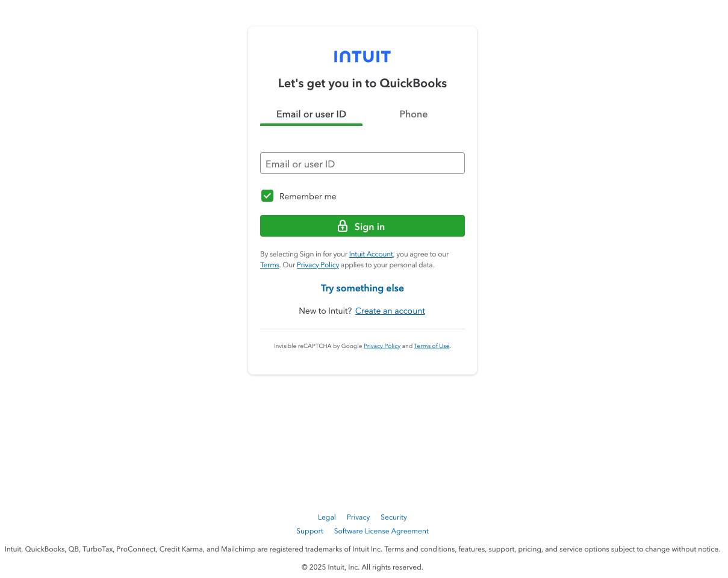Choose Try something else
This screenshot has width=728, height=578.
pos(362,288)
